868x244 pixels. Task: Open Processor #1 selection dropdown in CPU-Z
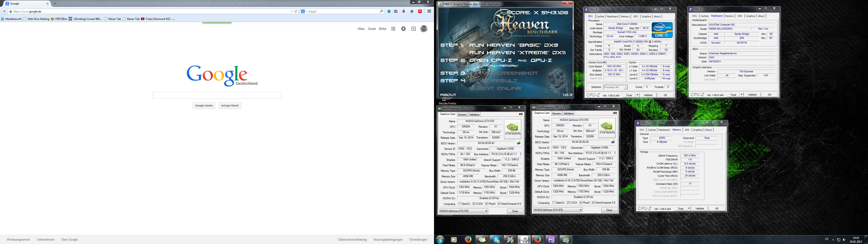(x=626, y=87)
